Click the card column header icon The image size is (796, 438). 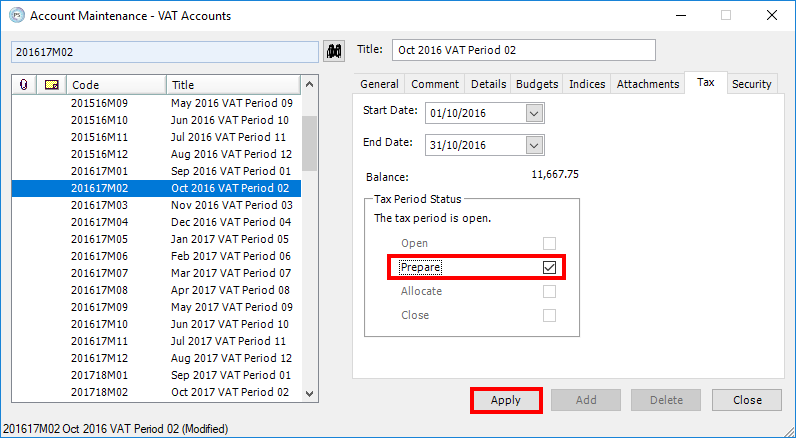tap(52, 85)
